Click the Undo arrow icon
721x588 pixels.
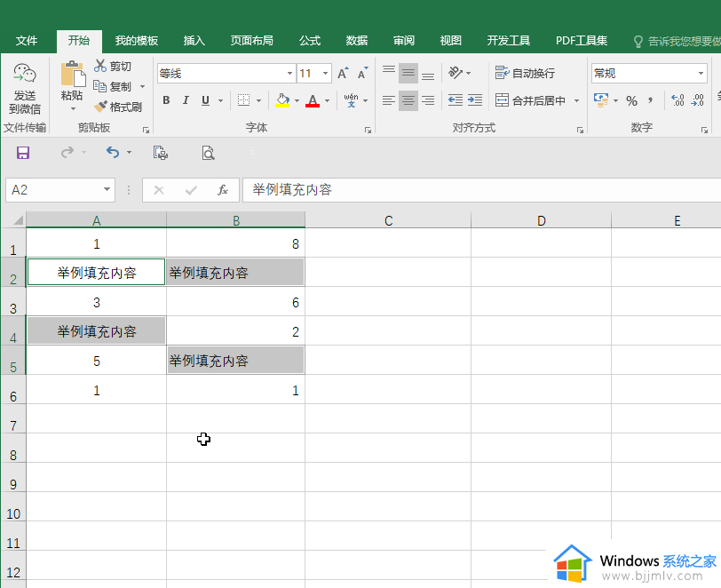[112, 153]
